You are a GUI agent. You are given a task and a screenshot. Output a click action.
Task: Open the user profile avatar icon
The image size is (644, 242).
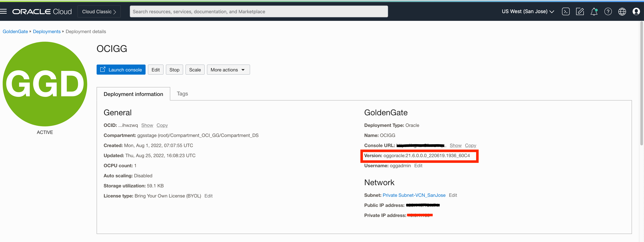click(x=636, y=11)
